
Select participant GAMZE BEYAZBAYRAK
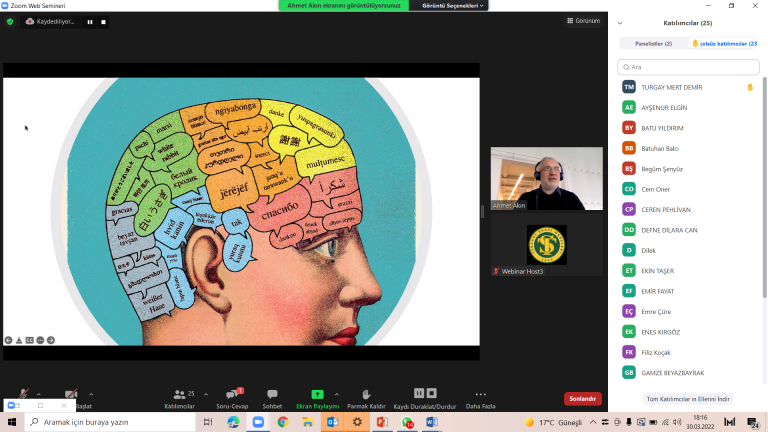[x=688, y=373]
